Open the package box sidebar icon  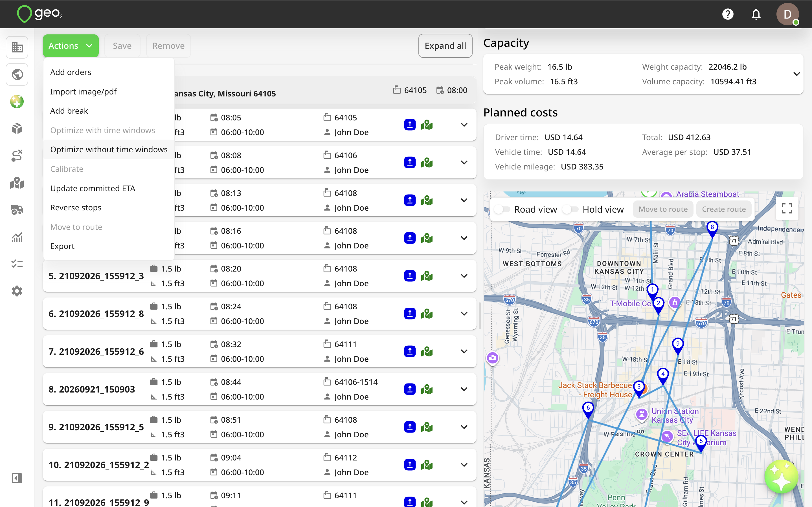pos(17,129)
